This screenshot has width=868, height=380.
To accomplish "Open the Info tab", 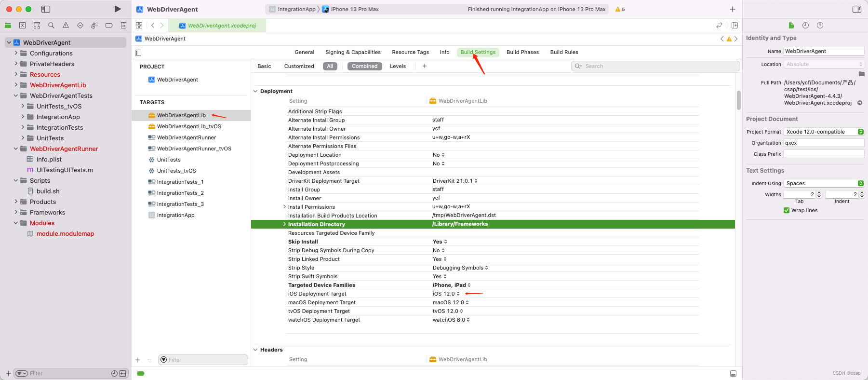I will click(x=444, y=52).
